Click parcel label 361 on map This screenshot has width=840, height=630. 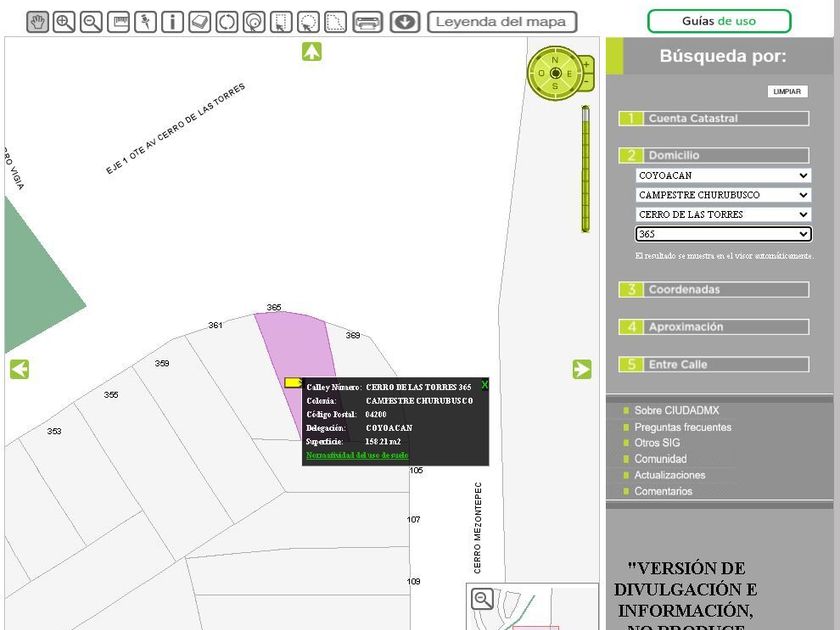(x=215, y=325)
